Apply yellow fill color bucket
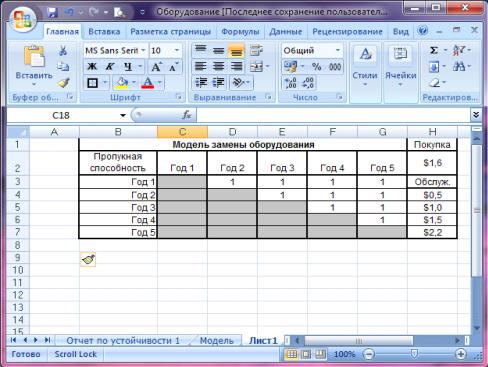The width and height of the screenshot is (488, 367). 122,83
